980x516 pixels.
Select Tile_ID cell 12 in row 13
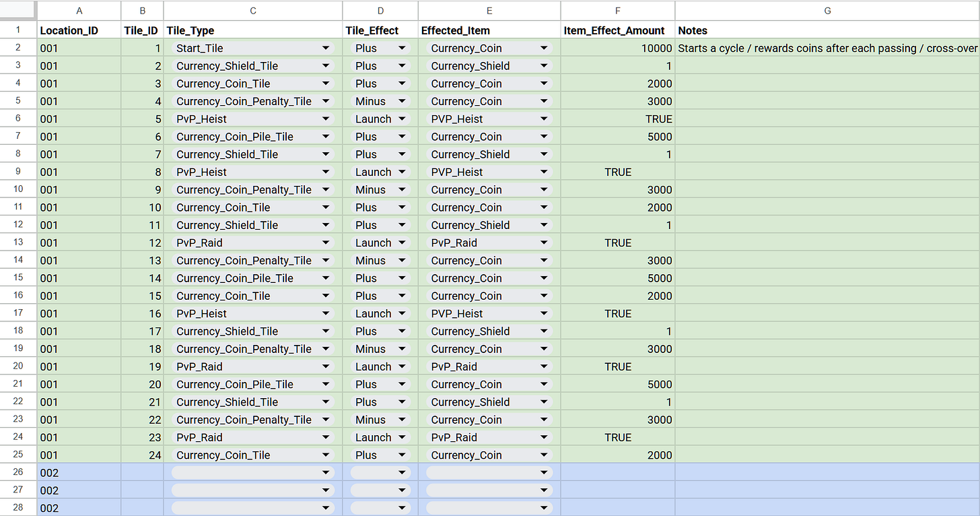click(143, 243)
